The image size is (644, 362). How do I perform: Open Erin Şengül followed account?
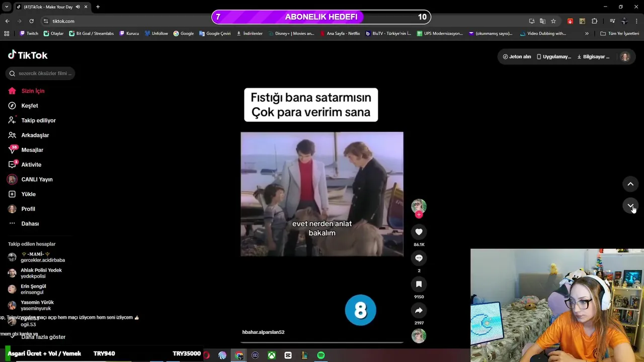coord(28,289)
